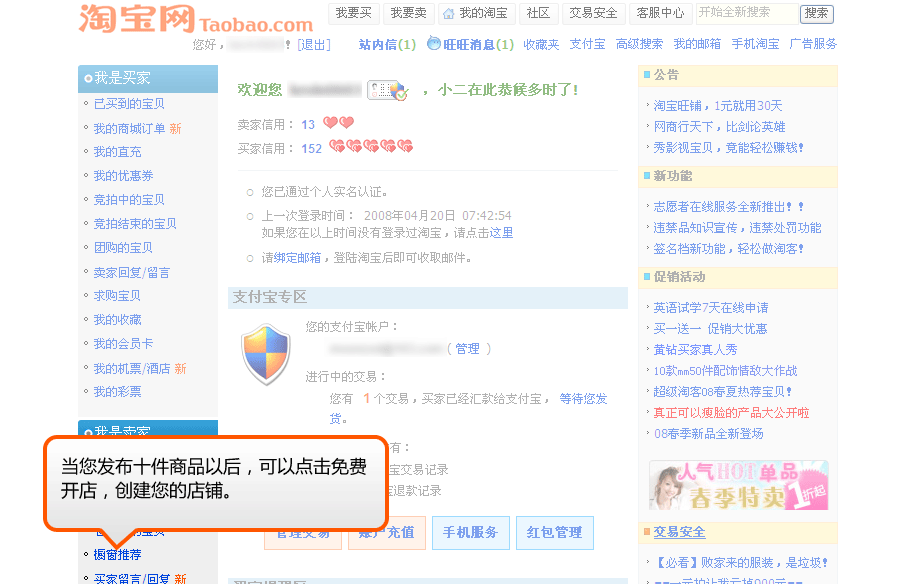The width and height of the screenshot is (900, 584).
Task: Open the 广告服务 link
Action: [x=813, y=44]
